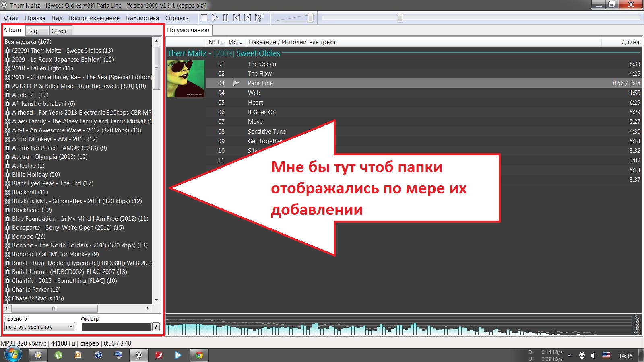Pause the current track
644x362 pixels.
226,18
